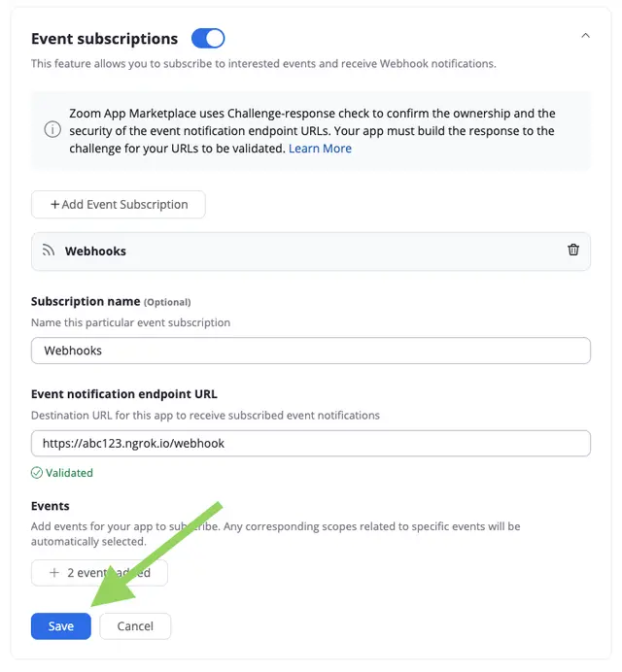The image size is (622, 672).
Task: Click Add Event Subscription button
Action: [x=118, y=205]
